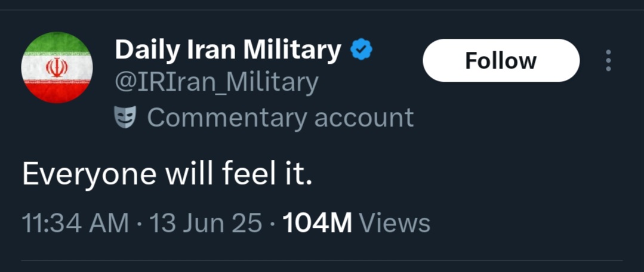
Task: Open the 104M view count
Action: click(x=318, y=224)
